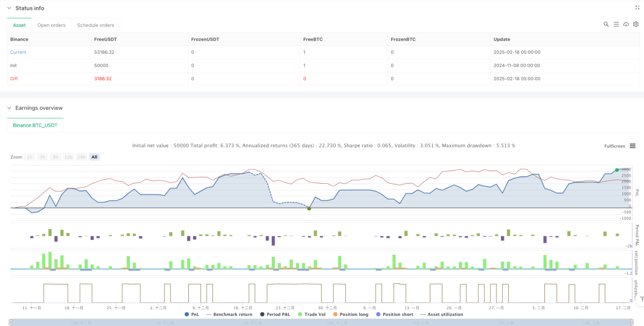Screen dimensions: 644x326
Task: Collapse the Earnings overview section
Action: tap(9, 108)
